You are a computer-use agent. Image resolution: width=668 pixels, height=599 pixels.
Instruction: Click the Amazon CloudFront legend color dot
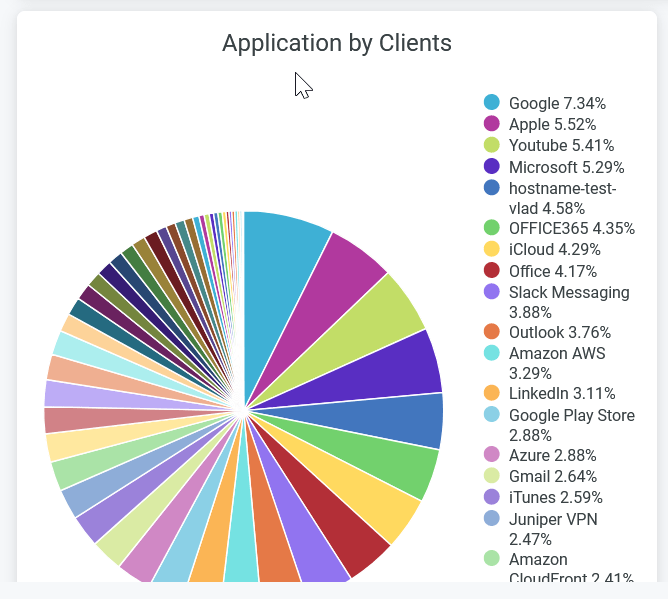tap(492, 558)
